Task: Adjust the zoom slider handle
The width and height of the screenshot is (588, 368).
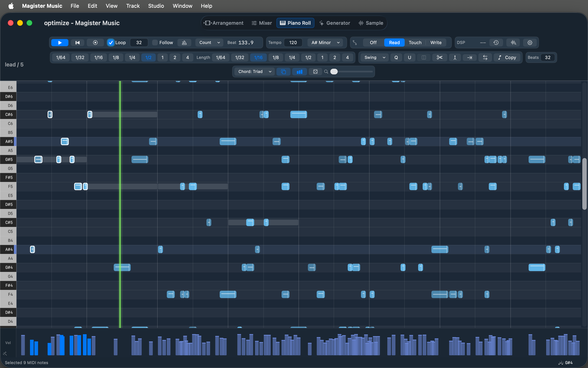Action: coord(334,72)
